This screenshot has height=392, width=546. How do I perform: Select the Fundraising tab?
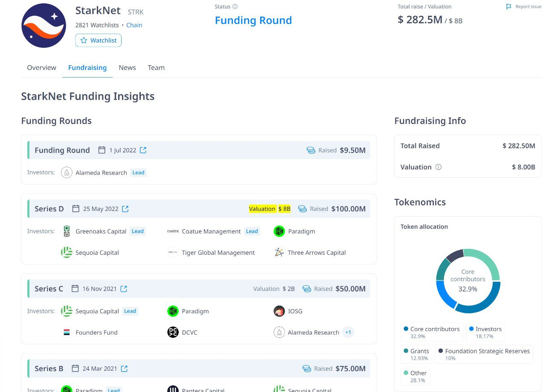pos(87,68)
